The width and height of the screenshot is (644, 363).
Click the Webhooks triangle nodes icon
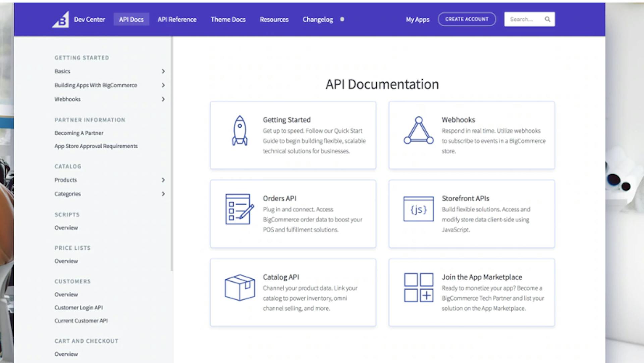(x=418, y=131)
